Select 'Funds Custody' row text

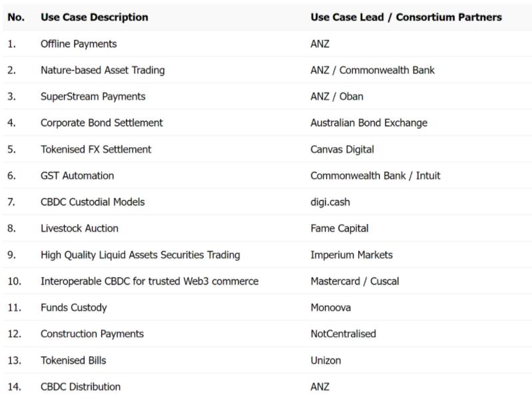tap(74, 308)
